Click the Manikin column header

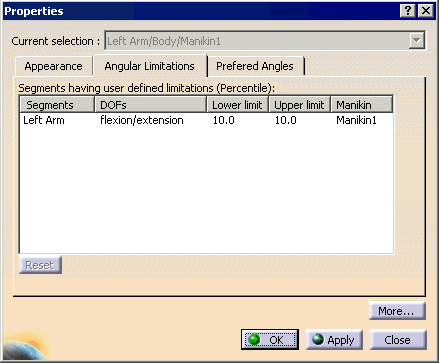361,105
